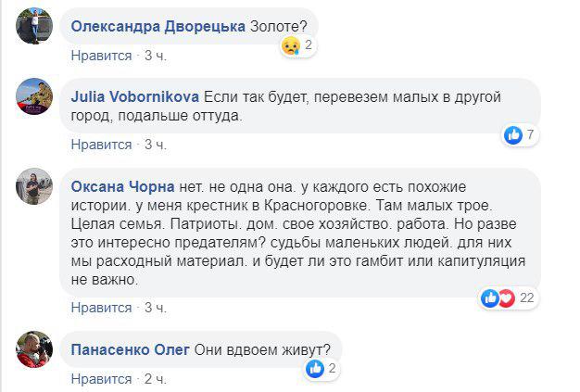Click the sad reaction on Дворецька's comment
This screenshot has width=580, height=392.
[x=293, y=44]
